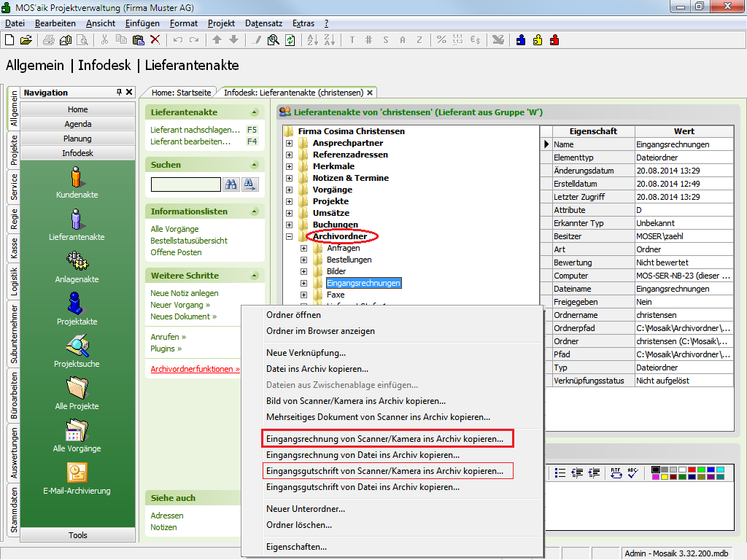Click the sort ascending A-Z toolbar icon
Image resolution: width=747 pixels, height=560 pixels.
point(311,39)
